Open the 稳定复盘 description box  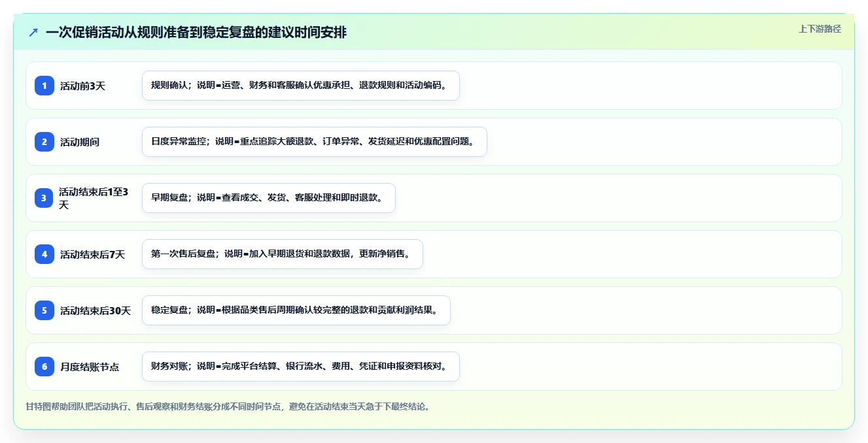click(296, 310)
